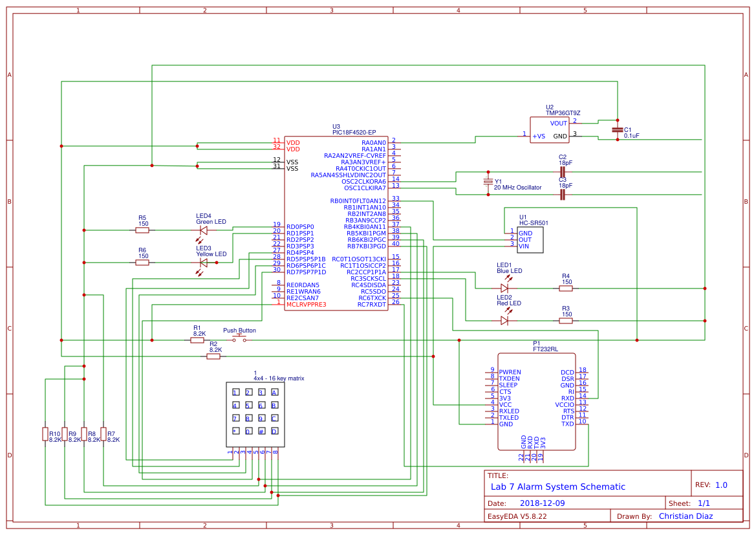The image size is (756, 535).
Task: Click the title text 'Lab 7 Alarm System Schematic'
Action: click(557, 486)
